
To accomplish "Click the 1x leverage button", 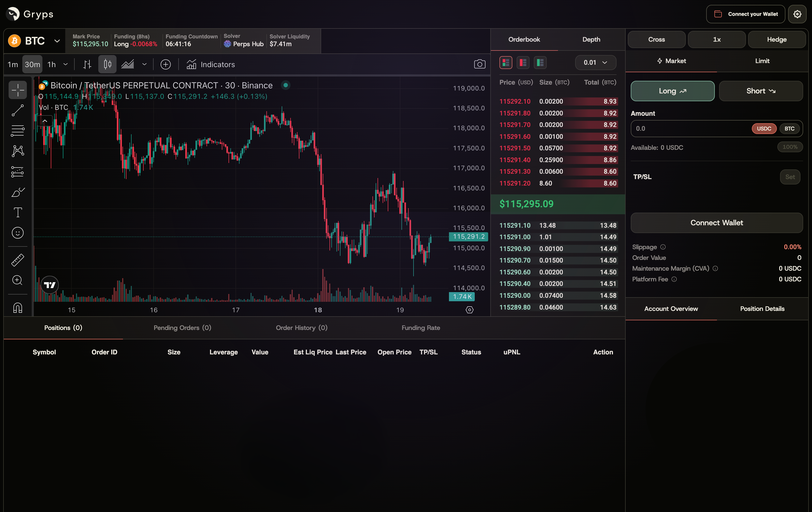I will (717, 39).
